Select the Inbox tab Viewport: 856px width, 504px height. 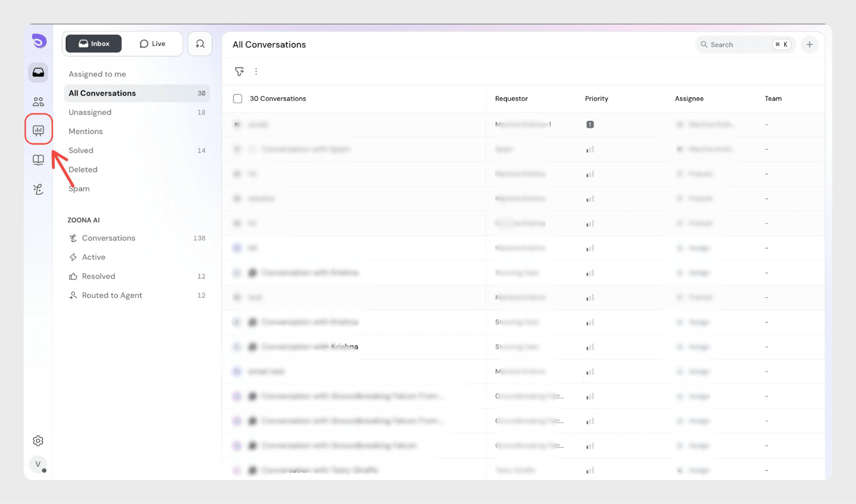pos(94,44)
